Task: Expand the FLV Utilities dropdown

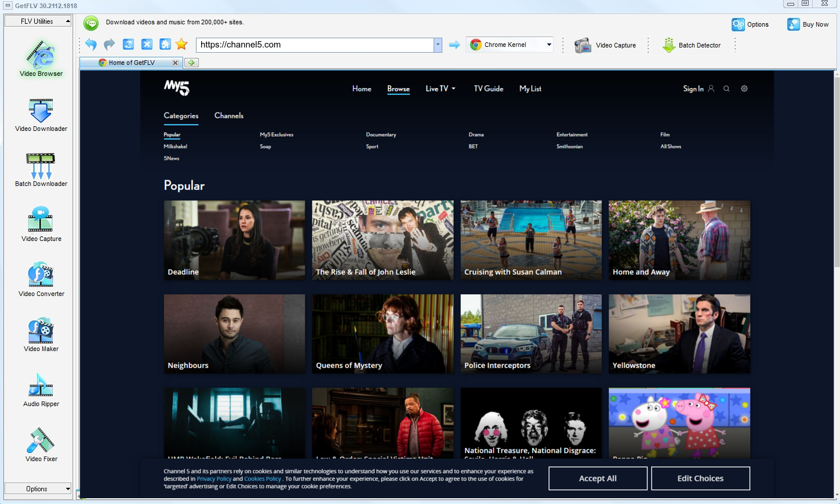Action: [38, 21]
